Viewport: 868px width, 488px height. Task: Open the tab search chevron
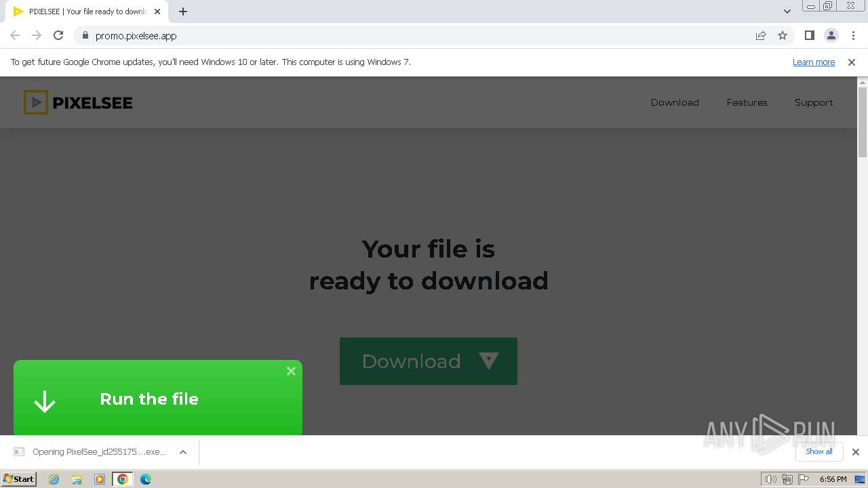[x=787, y=12]
